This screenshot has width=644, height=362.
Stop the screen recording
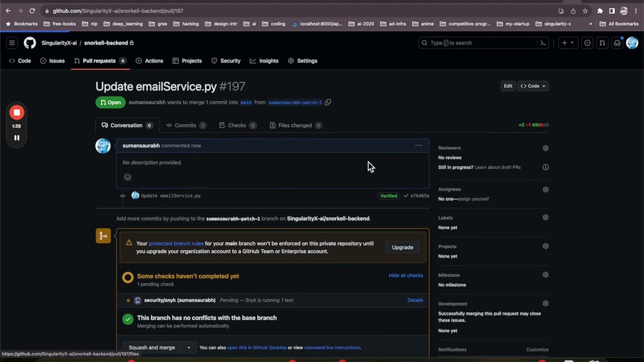tap(17, 113)
